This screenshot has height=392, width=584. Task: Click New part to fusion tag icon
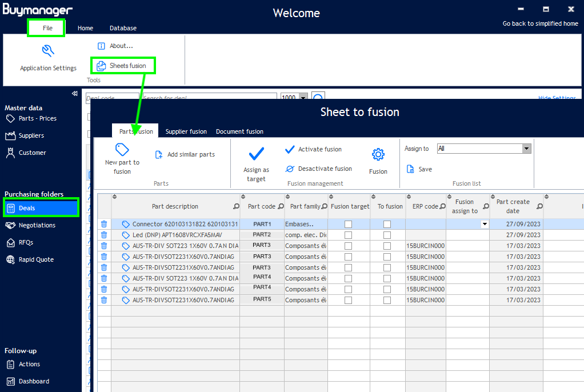pos(122,150)
